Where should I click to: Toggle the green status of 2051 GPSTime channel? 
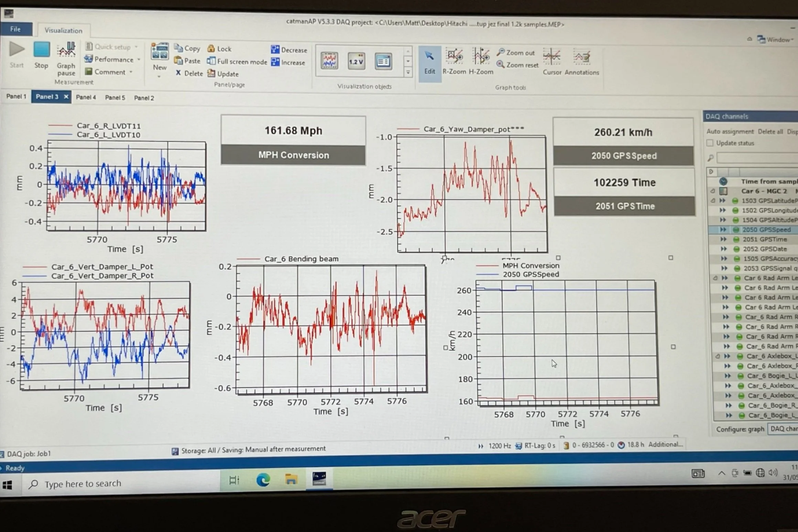736,239
